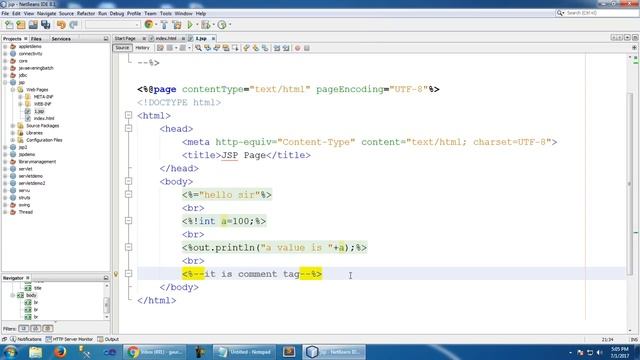Switch to Start Page tab
The image size is (640, 360).
[125, 38]
